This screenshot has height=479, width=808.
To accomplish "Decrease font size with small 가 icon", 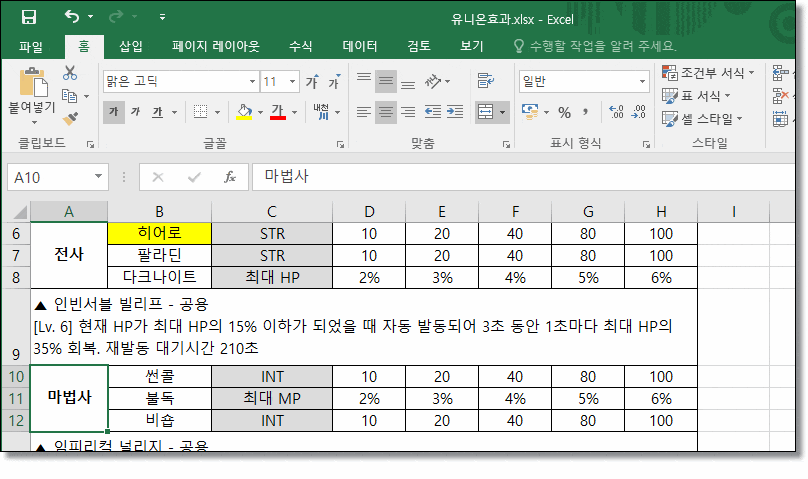I will pos(334,81).
